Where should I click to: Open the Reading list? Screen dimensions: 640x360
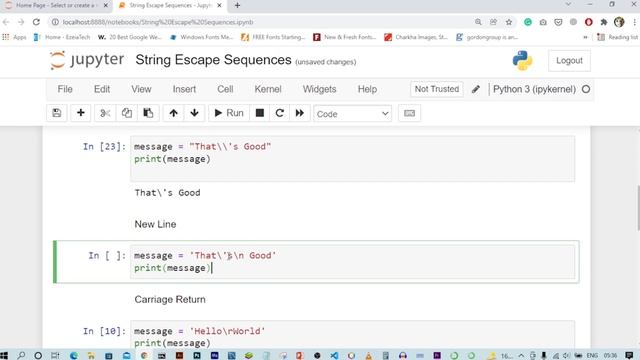618,37
